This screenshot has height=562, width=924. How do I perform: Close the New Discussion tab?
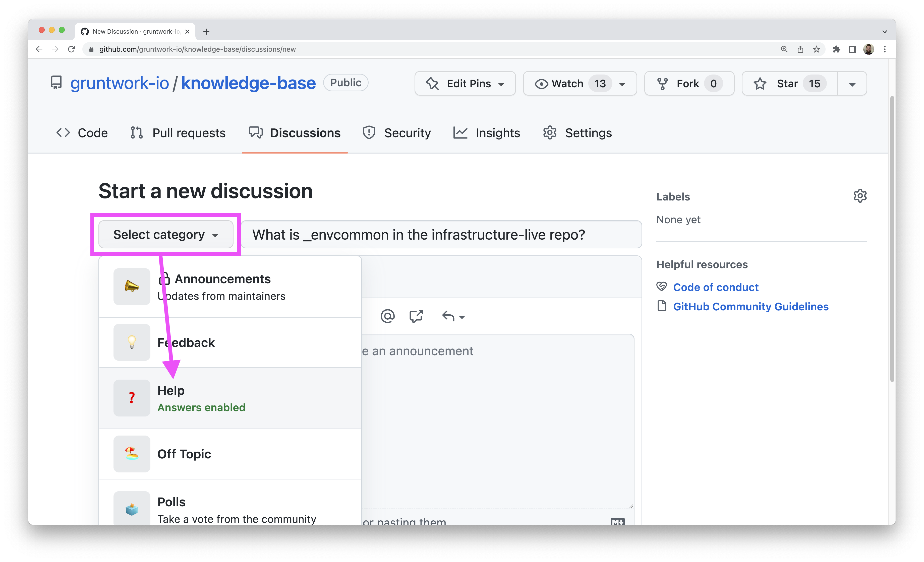(187, 31)
